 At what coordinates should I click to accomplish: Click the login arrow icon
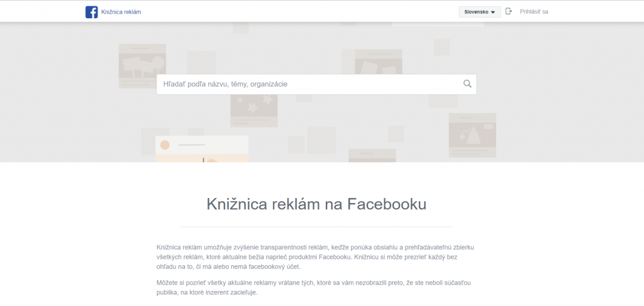(x=509, y=11)
